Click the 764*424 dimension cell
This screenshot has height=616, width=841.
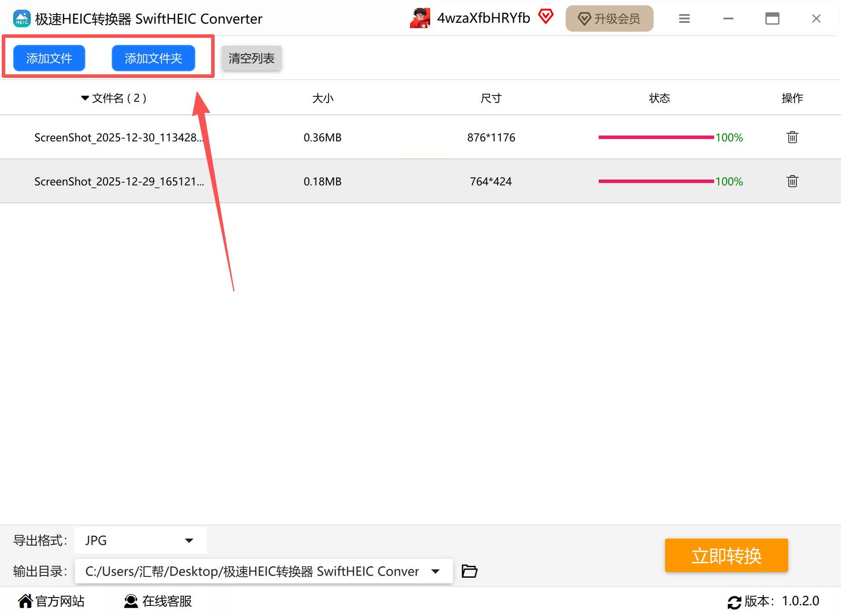click(491, 182)
